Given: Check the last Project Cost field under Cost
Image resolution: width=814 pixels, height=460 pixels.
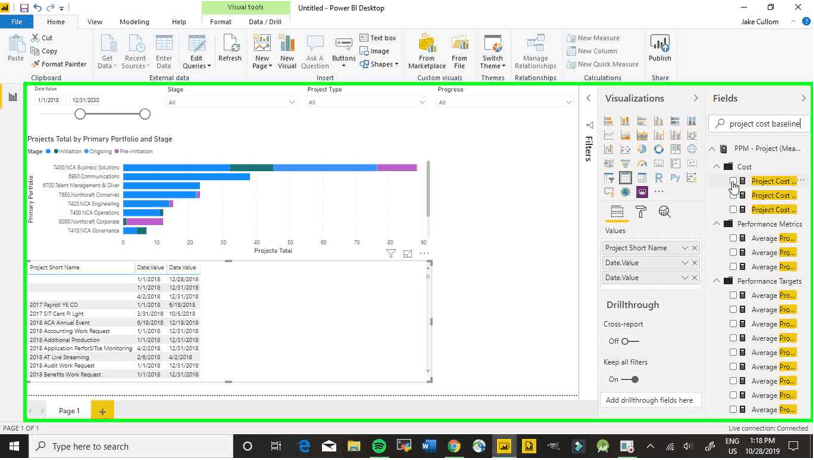Looking at the screenshot, I should pyautogui.click(x=732, y=209).
